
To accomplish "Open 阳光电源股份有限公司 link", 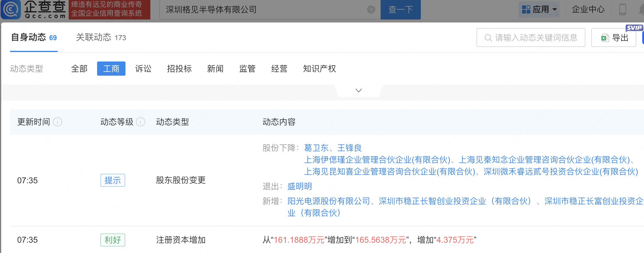I will pyautogui.click(x=329, y=201).
